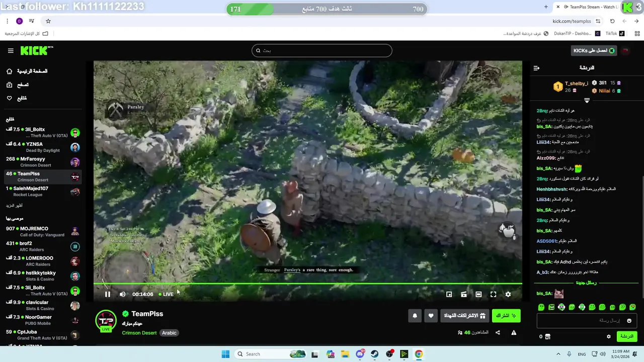Pause the live stream
The image size is (644, 362).
[x=108, y=294]
